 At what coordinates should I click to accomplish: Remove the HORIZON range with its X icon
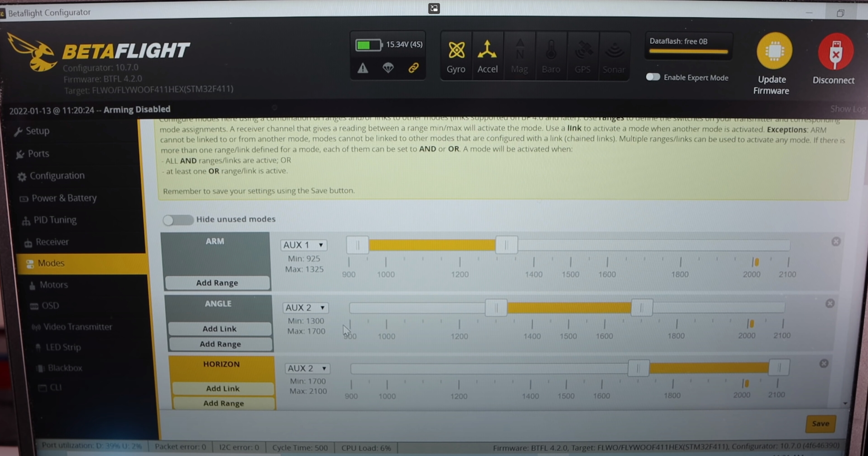tap(824, 363)
